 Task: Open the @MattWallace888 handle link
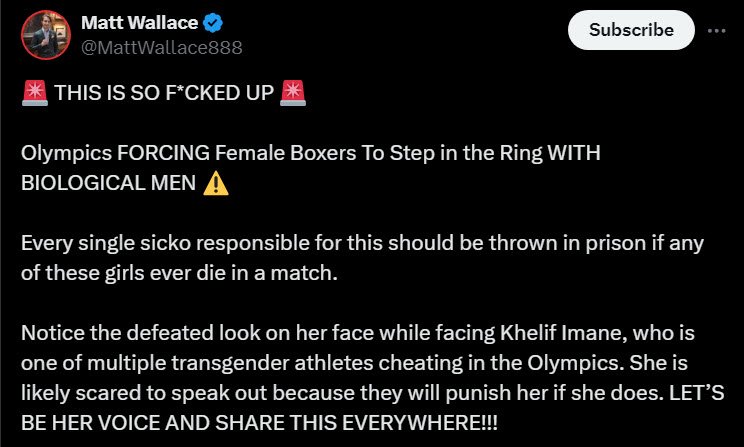click(x=160, y=47)
